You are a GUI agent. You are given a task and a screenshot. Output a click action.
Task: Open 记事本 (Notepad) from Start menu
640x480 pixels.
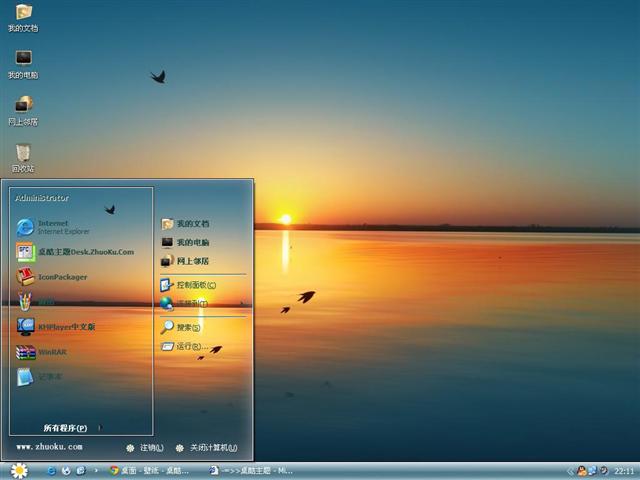click(50, 377)
